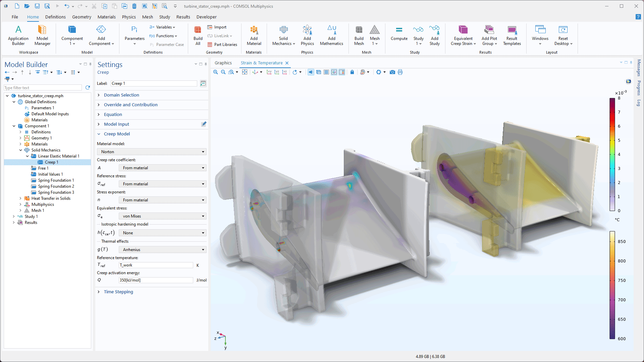
Task: Switch to the xz view
Action: (x=284, y=72)
